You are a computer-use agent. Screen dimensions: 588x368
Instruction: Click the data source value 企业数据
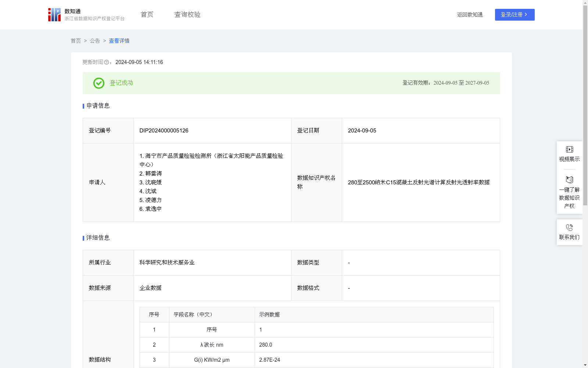pyautogui.click(x=151, y=288)
